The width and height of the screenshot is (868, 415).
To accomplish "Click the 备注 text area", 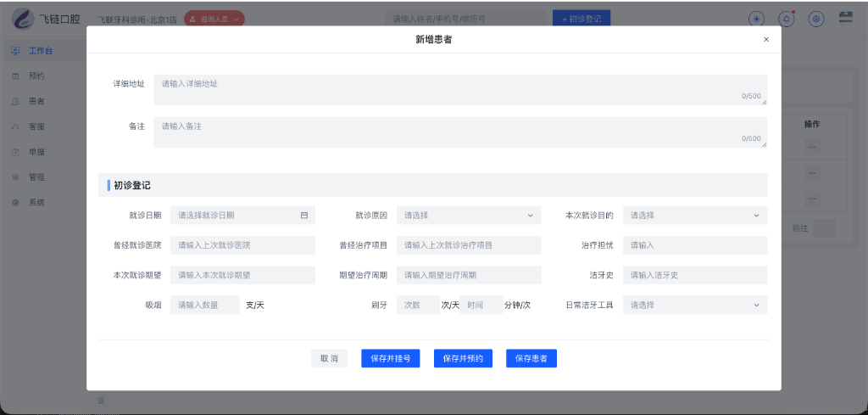I will (460, 132).
